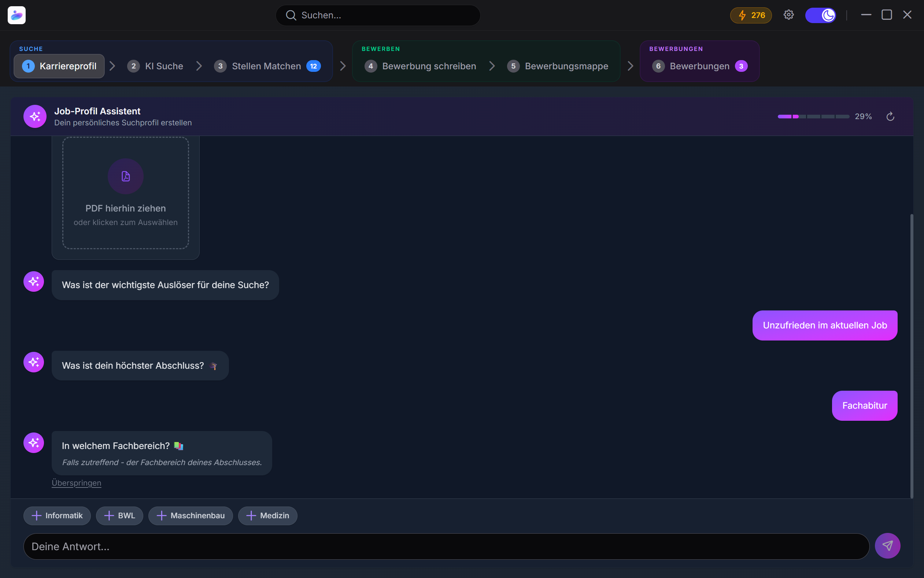The image size is (924, 578).
Task: Maximize the application window
Action: [x=887, y=15]
